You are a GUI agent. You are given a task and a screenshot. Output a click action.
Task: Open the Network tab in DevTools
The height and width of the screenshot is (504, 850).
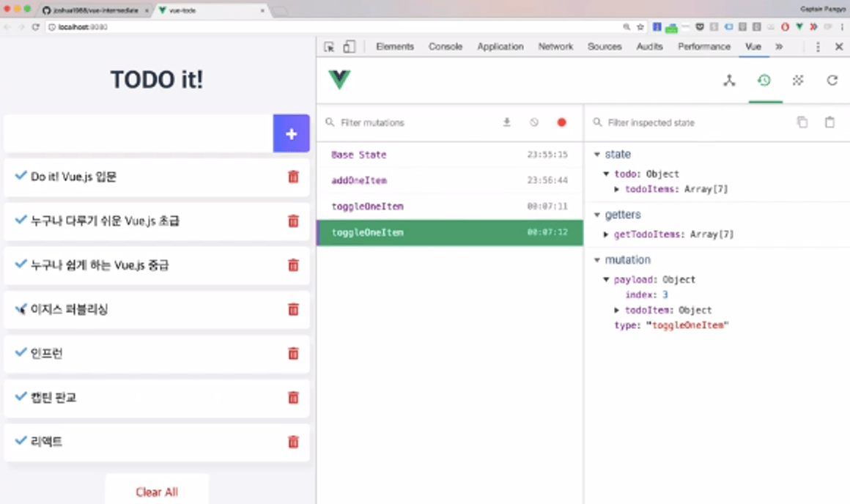tap(555, 46)
